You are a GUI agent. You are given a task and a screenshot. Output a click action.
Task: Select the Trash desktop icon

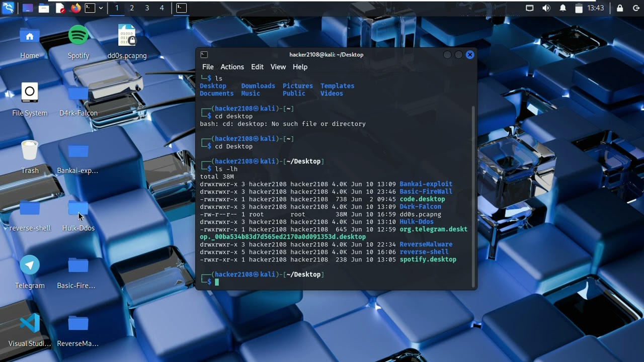30,157
